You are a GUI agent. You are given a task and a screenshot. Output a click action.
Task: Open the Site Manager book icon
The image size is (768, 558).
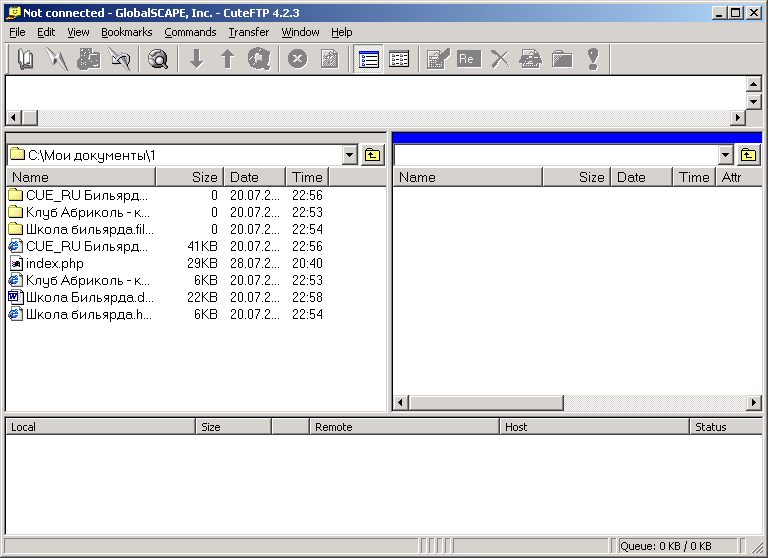click(x=25, y=59)
